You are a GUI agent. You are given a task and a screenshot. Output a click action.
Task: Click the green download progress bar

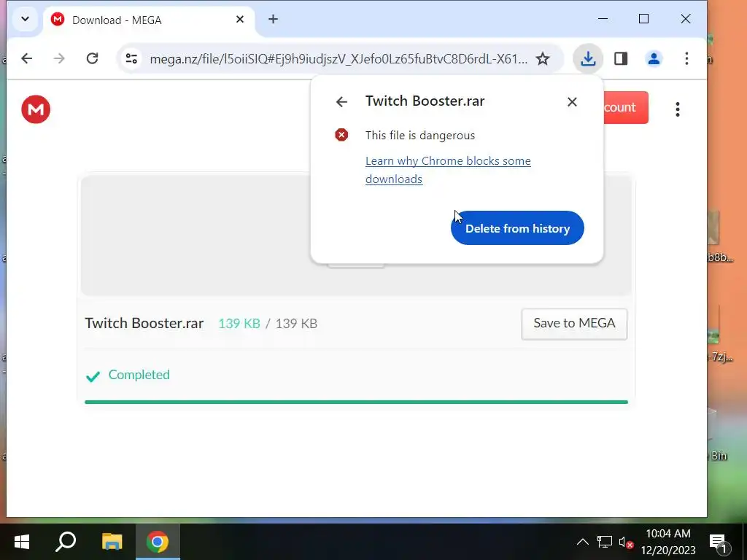tap(356, 402)
